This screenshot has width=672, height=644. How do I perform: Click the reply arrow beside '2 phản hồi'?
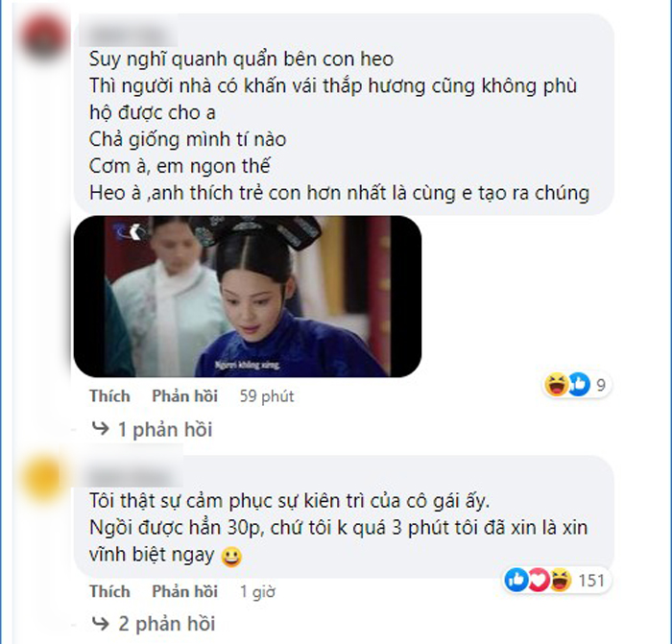[x=100, y=624]
